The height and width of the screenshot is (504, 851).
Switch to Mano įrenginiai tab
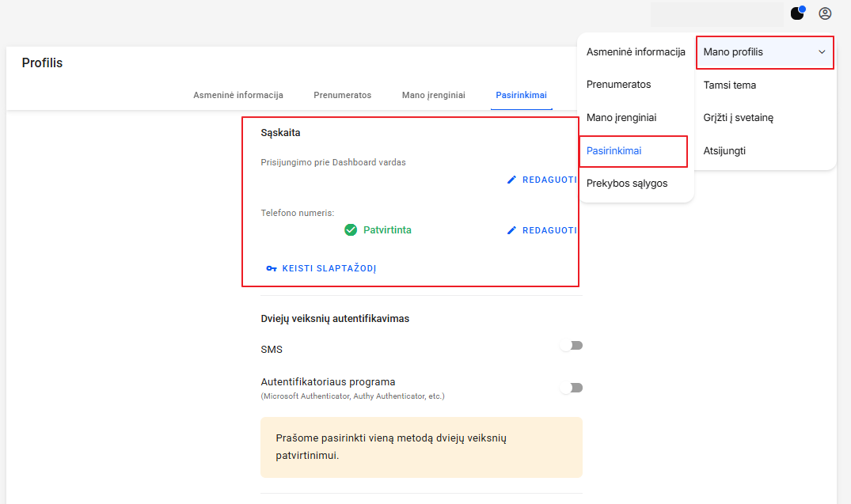[x=434, y=95]
